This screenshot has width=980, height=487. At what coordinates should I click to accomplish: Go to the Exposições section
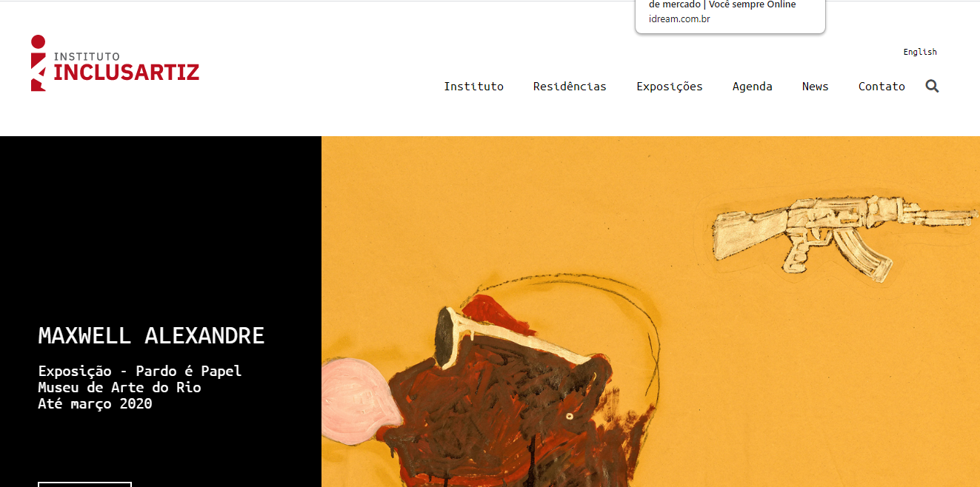(670, 87)
